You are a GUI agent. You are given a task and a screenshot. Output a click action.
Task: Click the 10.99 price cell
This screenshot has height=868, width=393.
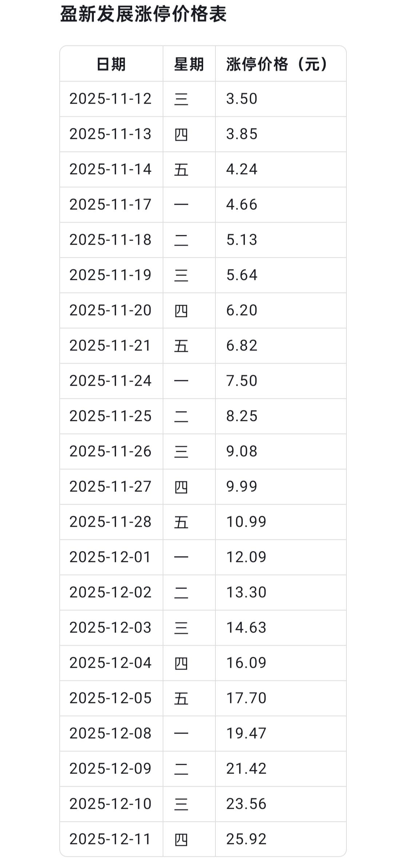click(246, 522)
